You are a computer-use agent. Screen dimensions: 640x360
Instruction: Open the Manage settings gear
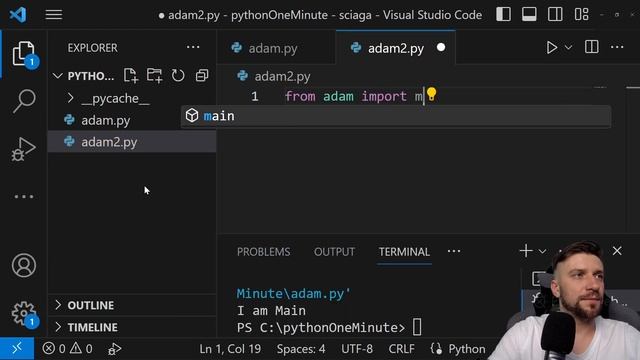(24, 313)
